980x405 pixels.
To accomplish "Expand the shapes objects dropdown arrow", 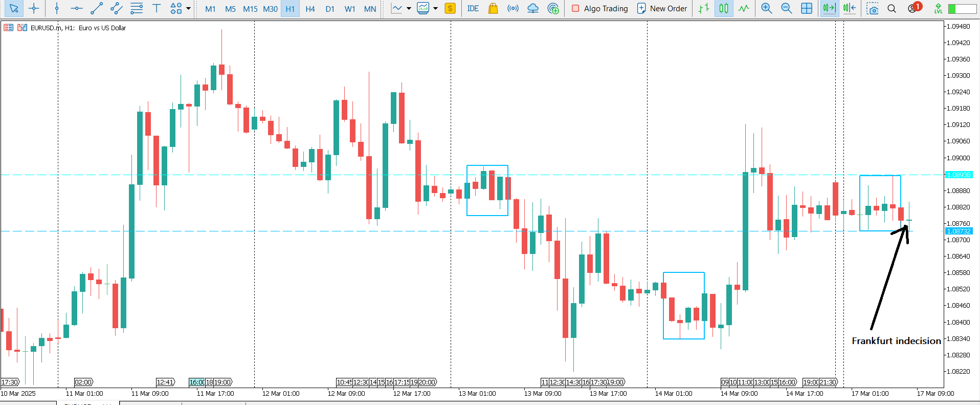I will (189, 9).
